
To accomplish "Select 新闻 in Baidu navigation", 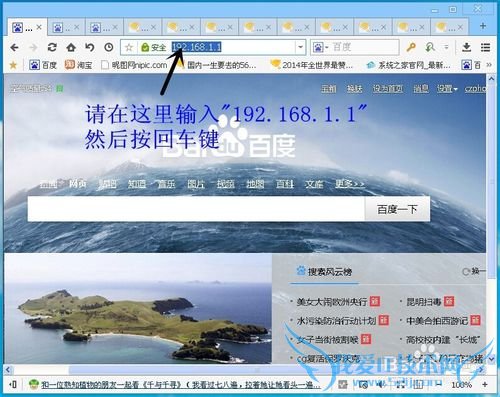I will (x=48, y=184).
